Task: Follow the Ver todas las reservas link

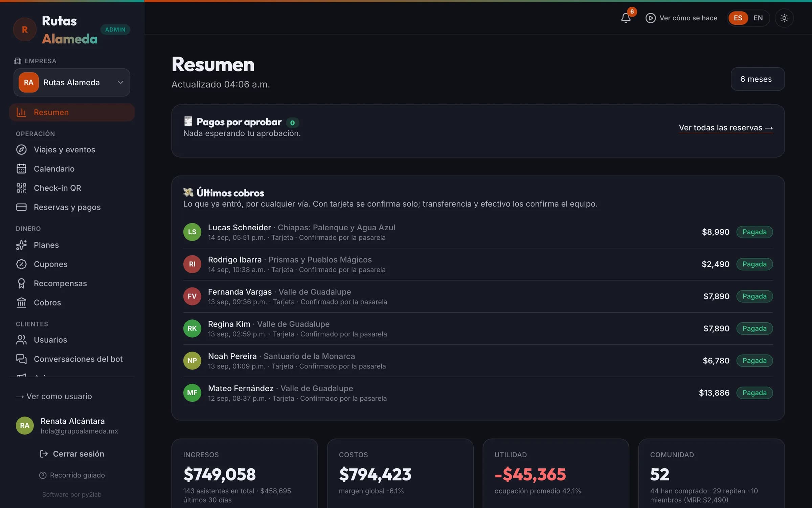Action: pos(726,128)
